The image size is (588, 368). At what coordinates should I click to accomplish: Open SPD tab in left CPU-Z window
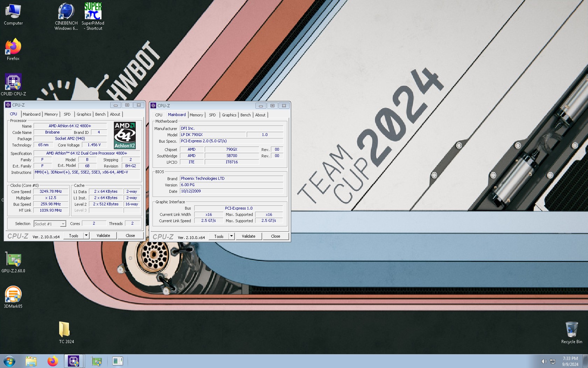coord(67,114)
